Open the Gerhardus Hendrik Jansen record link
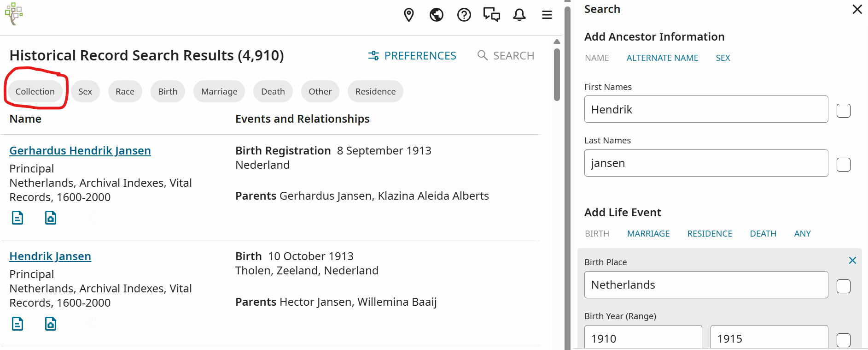Screen dimensions: 868x350 [x=80, y=151]
